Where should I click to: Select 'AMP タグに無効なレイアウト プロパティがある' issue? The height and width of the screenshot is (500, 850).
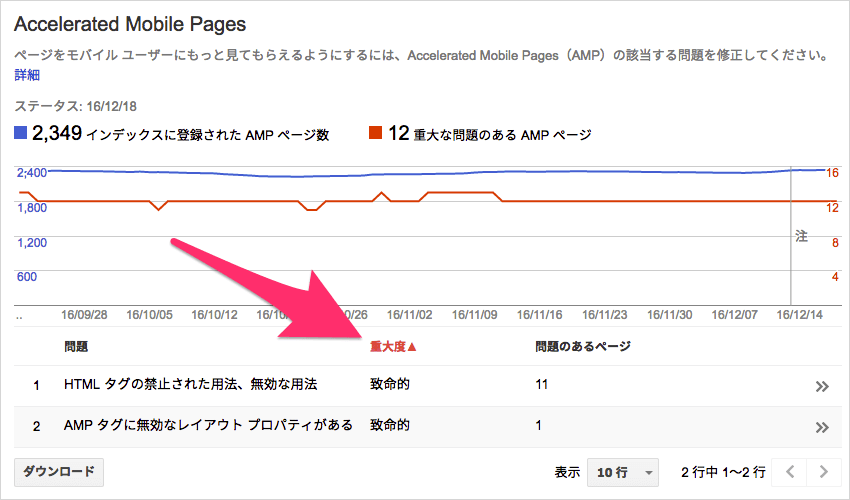tap(208, 425)
